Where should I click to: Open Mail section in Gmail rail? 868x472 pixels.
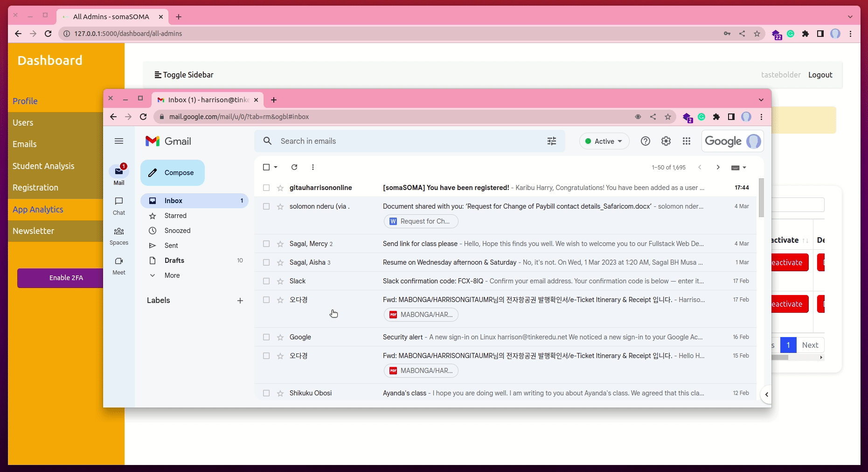click(119, 175)
